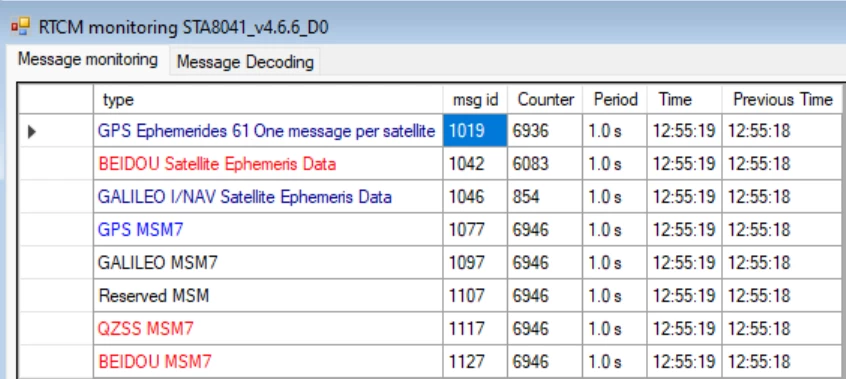Click the 'Period' column header
846x379 pixels.
pyautogui.click(x=615, y=99)
